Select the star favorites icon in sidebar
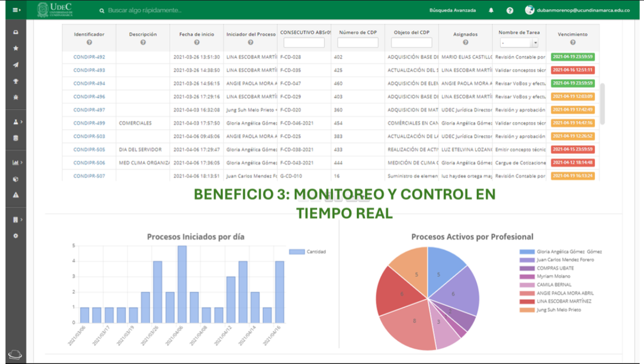Screen dimensions: 644x364 point(16,47)
